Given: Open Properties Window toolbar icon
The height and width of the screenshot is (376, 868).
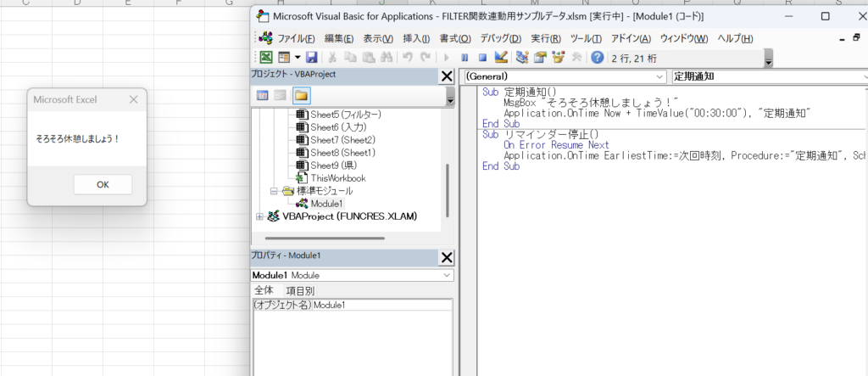Looking at the screenshot, I should 540,57.
